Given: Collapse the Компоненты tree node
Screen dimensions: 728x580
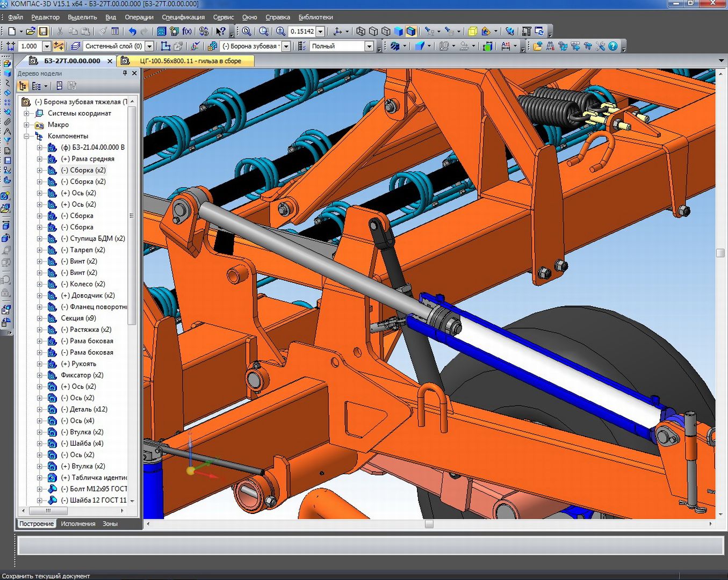Looking at the screenshot, I should tap(26, 136).
